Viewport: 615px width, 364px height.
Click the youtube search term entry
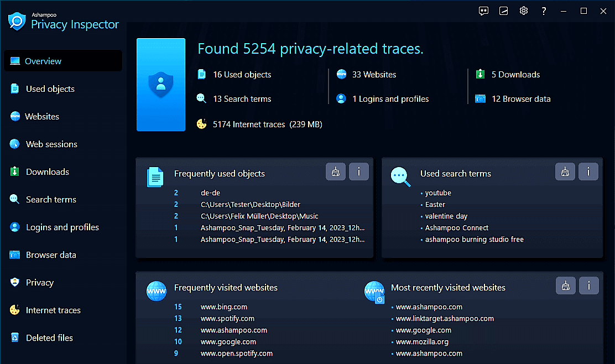click(x=438, y=193)
